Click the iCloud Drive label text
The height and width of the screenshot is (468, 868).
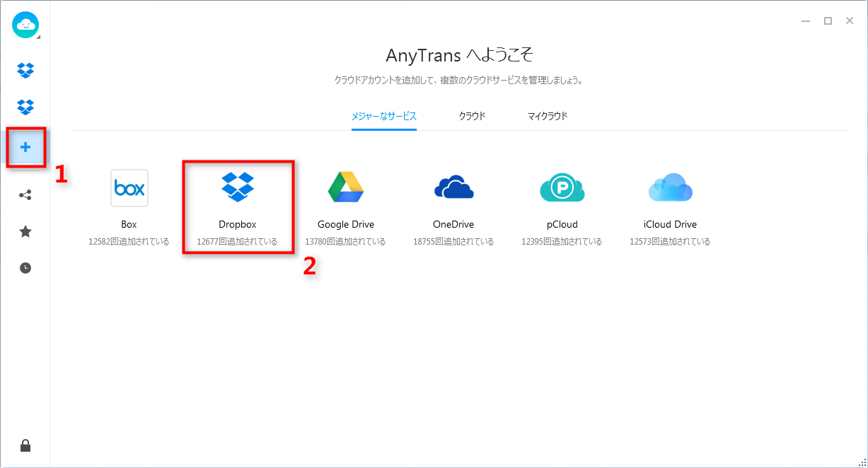coord(670,224)
